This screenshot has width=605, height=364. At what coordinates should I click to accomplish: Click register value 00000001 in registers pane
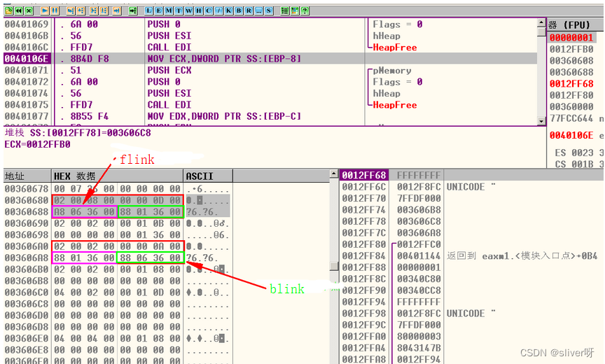(x=571, y=37)
